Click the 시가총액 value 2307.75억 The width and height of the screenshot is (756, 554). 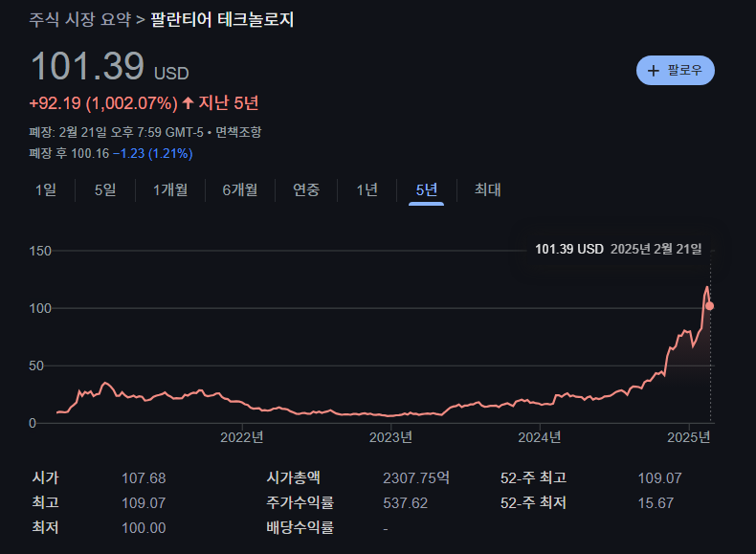[416, 477]
